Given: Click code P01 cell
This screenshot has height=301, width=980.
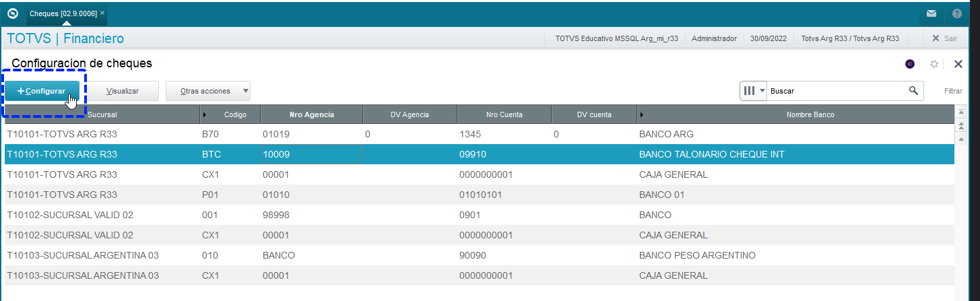Looking at the screenshot, I should coord(211,195).
